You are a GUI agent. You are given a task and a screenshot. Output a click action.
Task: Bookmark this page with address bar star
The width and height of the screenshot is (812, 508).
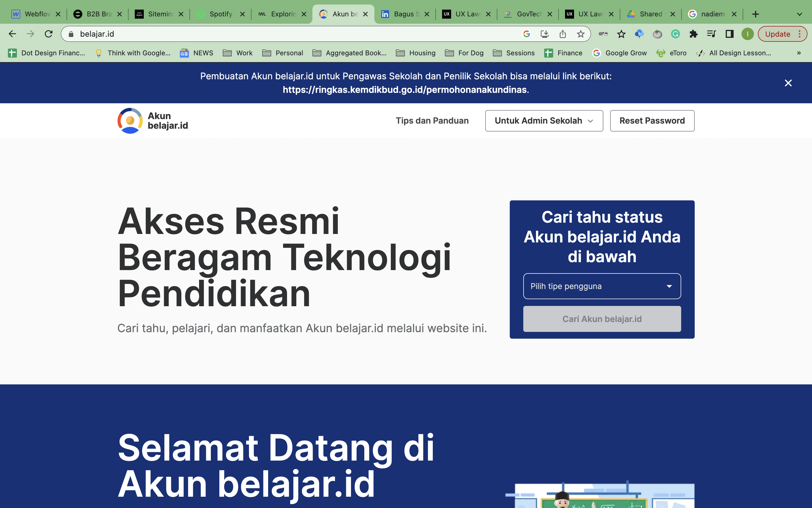click(x=581, y=34)
